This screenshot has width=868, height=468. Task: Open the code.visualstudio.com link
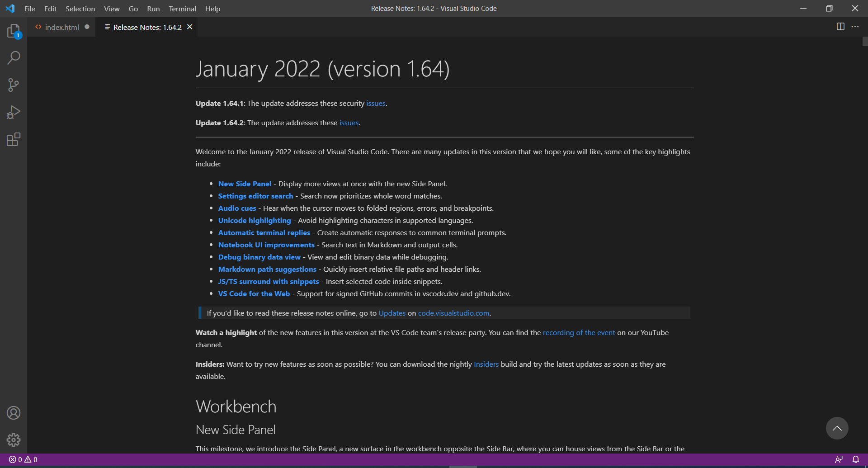coord(453,313)
